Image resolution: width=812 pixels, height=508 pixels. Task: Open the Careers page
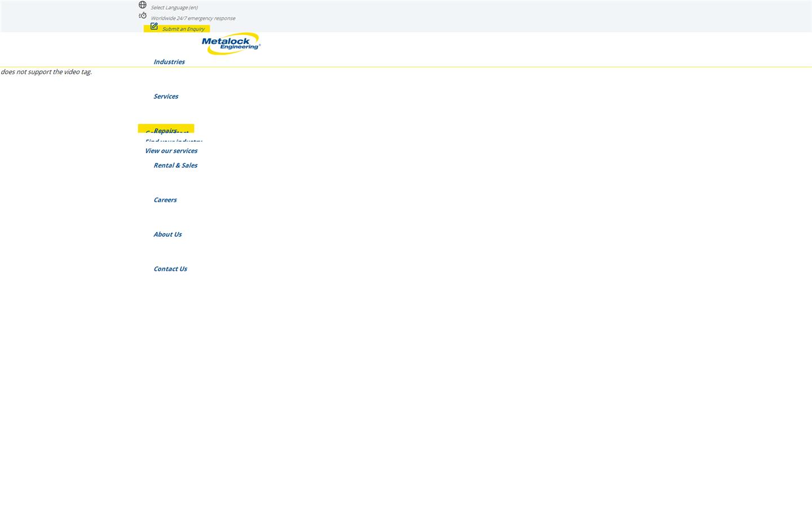pos(165,200)
